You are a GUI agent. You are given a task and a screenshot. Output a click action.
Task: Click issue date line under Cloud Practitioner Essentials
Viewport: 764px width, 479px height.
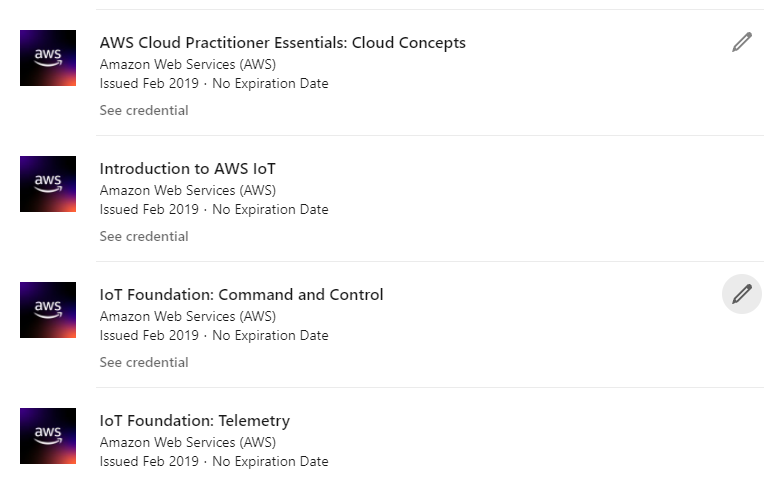click(x=214, y=83)
